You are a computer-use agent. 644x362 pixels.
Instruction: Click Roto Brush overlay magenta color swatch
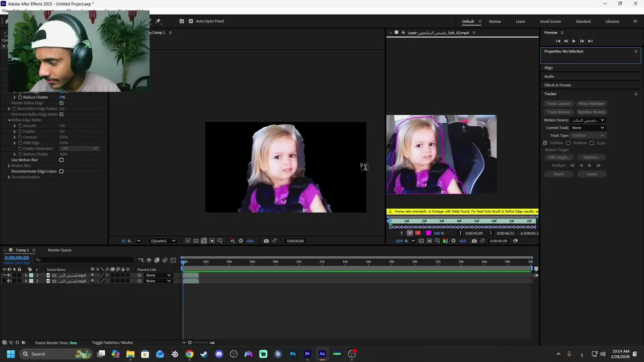(428, 233)
